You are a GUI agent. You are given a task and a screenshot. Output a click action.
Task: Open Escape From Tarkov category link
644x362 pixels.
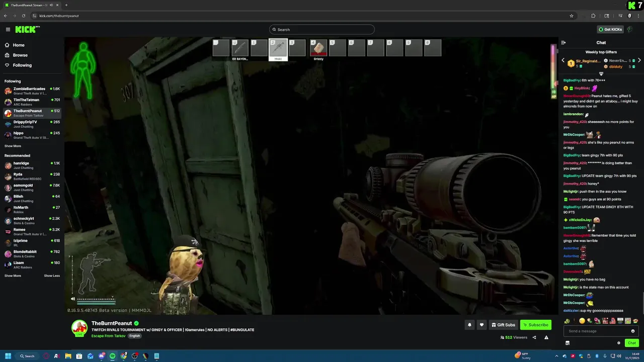[x=108, y=336]
